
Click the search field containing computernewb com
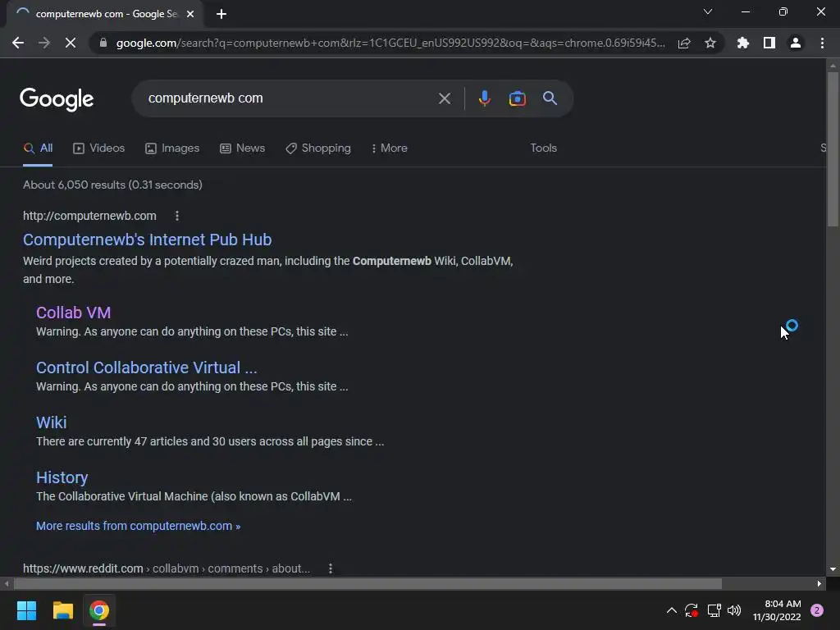point(290,98)
